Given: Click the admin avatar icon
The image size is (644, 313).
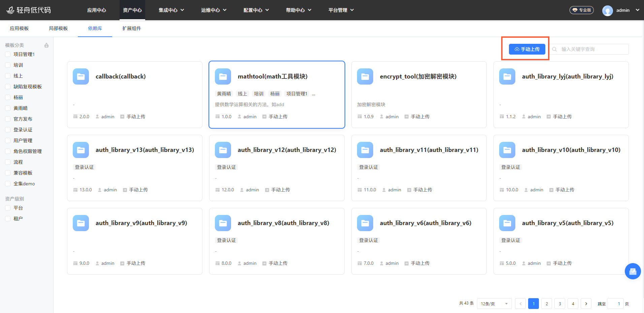Looking at the screenshot, I should tap(608, 10).
